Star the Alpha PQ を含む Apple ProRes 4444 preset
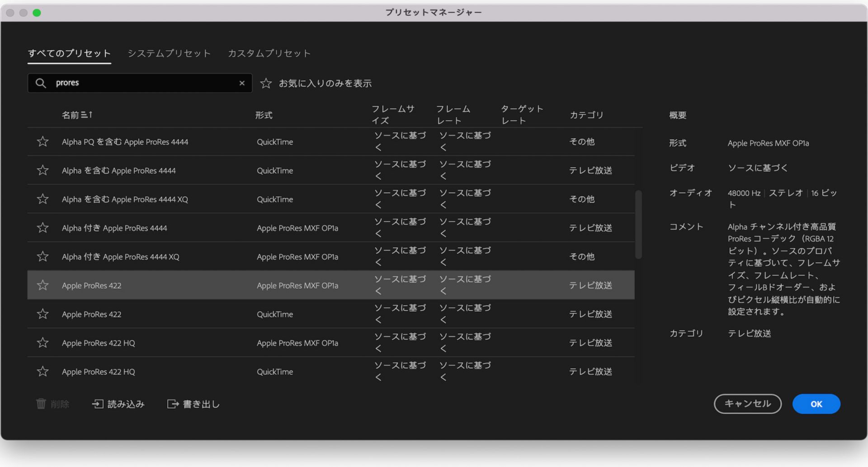Image resolution: width=868 pixels, height=467 pixels. [x=42, y=142]
